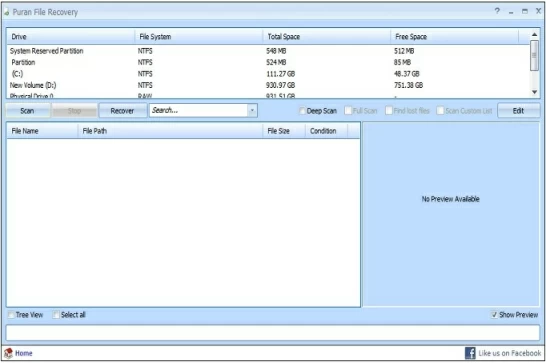Open the Search dropdown arrow
Screen dimensions: 546x363
pyautogui.click(x=252, y=111)
